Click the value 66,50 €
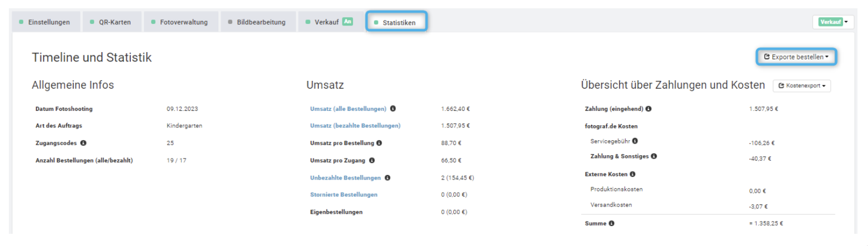This screenshot has height=246, width=868. (451, 161)
